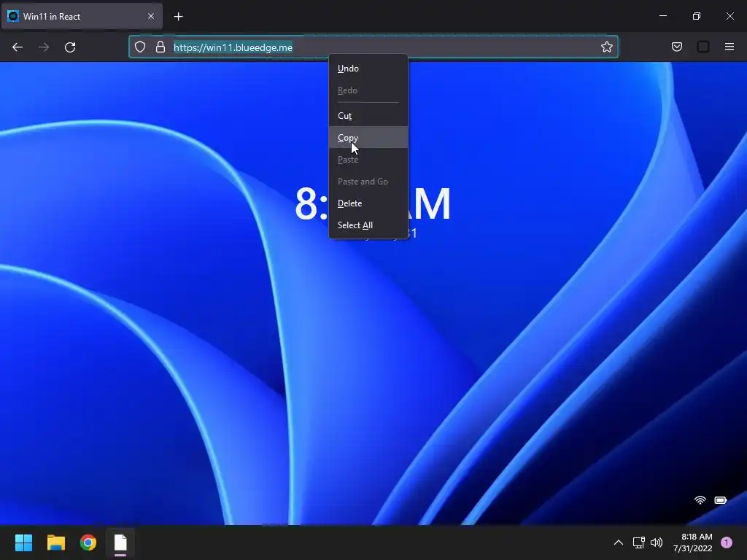The width and height of the screenshot is (747, 560).
Task: Open the volume speaker tray icon
Action: (657, 542)
